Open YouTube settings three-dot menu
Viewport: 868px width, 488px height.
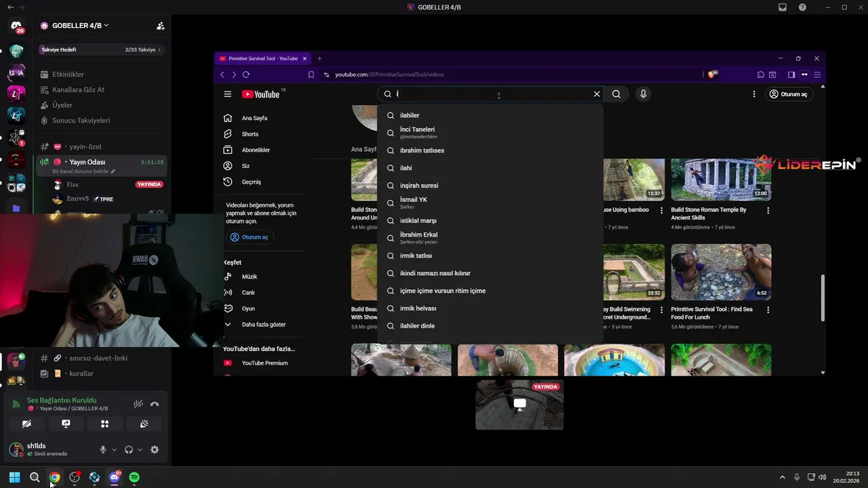click(754, 94)
